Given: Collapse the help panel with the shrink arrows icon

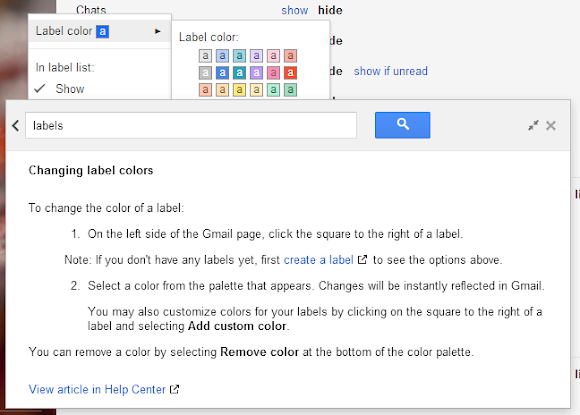Looking at the screenshot, I should click(x=533, y=125).
